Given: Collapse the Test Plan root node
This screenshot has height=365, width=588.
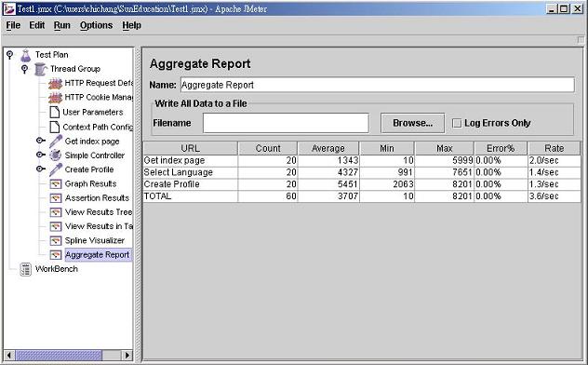Looking at the screenshot, I should point(9,55).
